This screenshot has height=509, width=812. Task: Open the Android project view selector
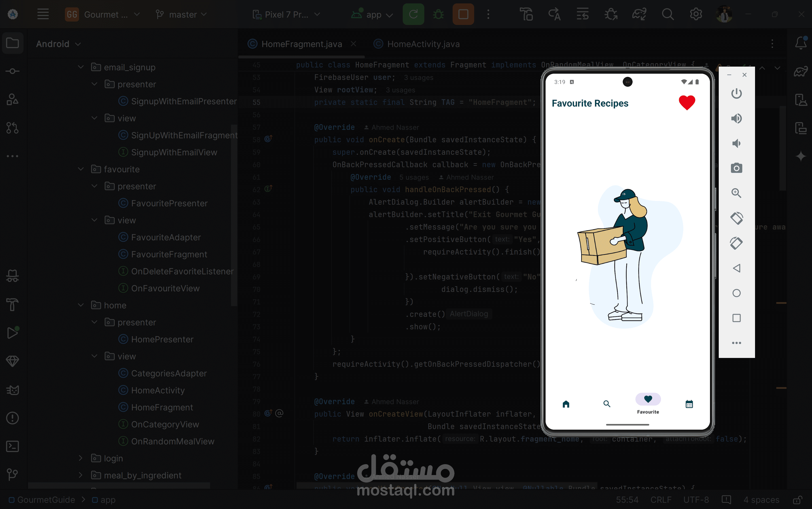click(59, 44)
